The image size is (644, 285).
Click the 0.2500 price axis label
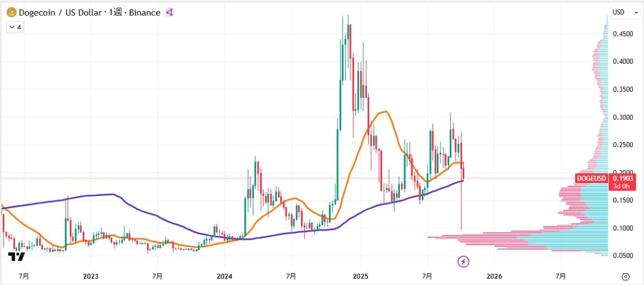click(622, 145)
